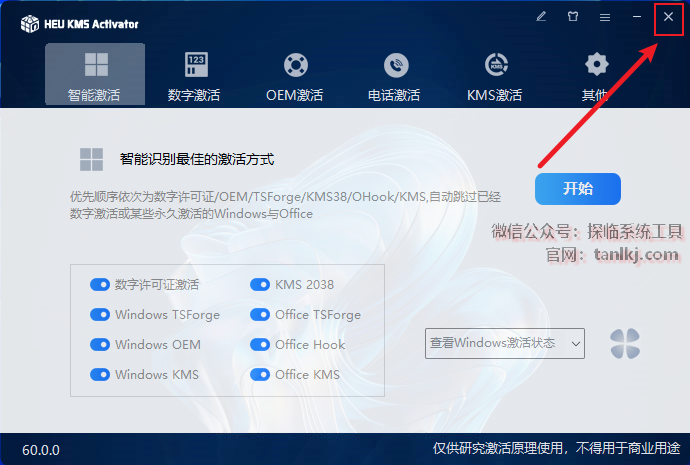Expand the 查看Windows激活状态 dropdown
The height and width of the screenshot is (465, 690).
[505, 343]
